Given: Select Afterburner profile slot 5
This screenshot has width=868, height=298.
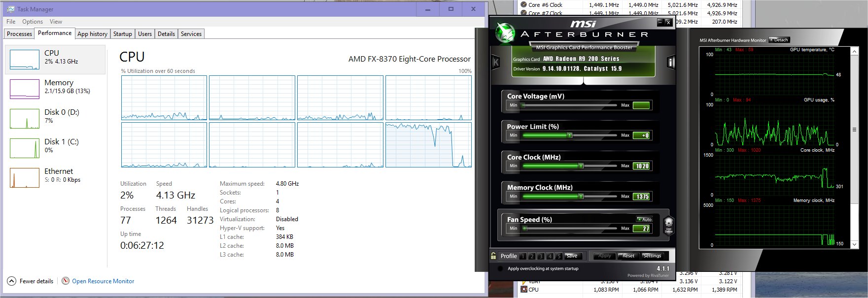Looking at the screenshot, I should (x=559, y=256).
